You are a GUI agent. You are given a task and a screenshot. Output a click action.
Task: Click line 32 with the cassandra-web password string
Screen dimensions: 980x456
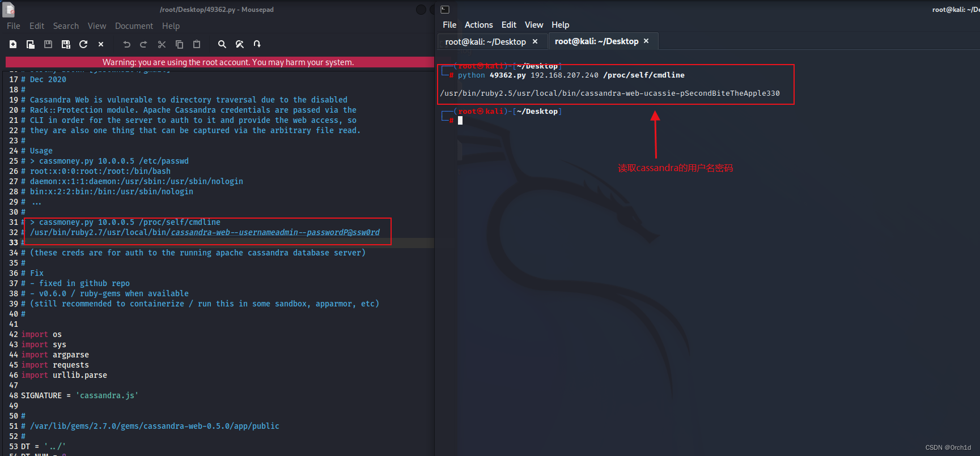[x=201, y=232]
